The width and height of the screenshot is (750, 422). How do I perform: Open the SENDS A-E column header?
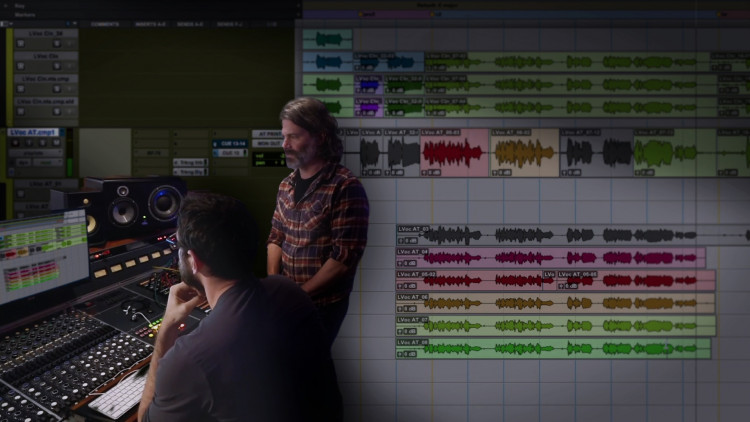tap(190, 24)
